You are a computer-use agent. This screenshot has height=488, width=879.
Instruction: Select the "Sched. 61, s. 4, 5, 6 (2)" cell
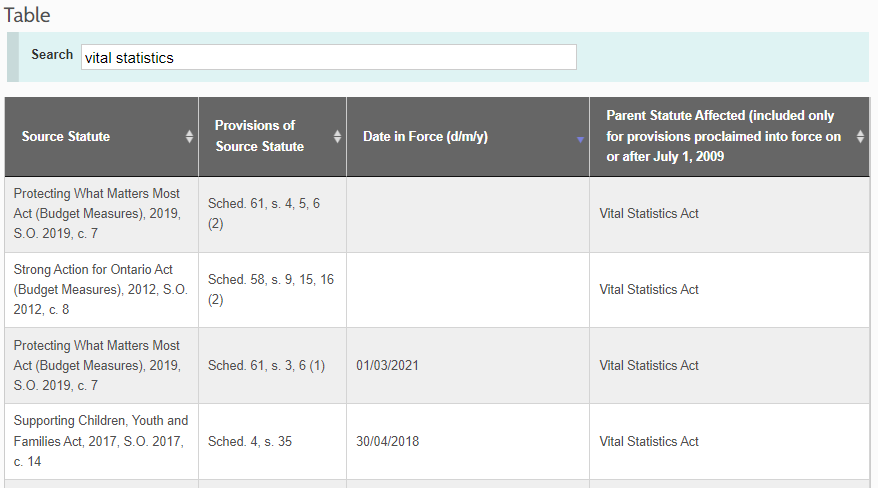pyautogui.click(x=271, y=214)
